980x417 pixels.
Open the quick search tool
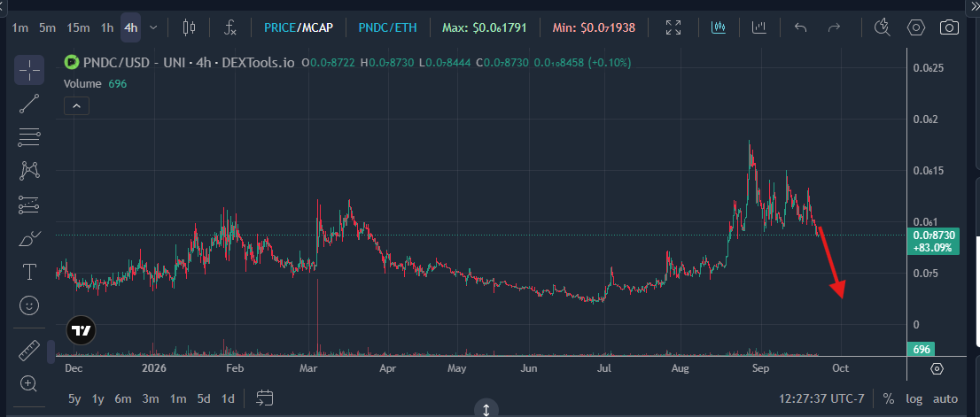coord(882,27)
